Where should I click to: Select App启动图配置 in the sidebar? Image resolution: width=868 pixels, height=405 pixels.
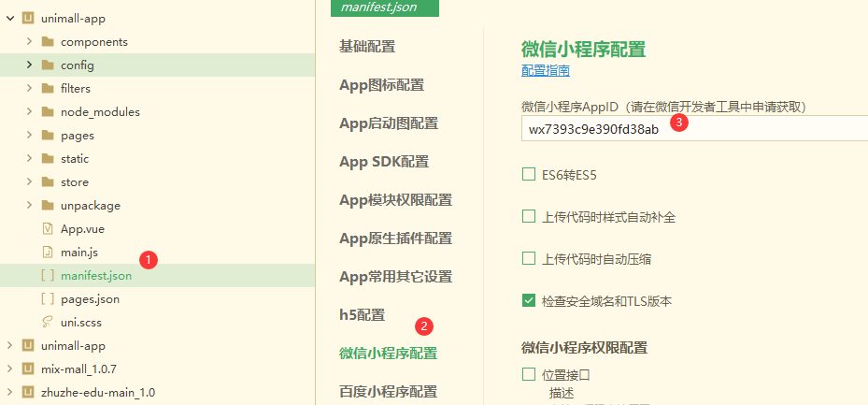point(389,123)
